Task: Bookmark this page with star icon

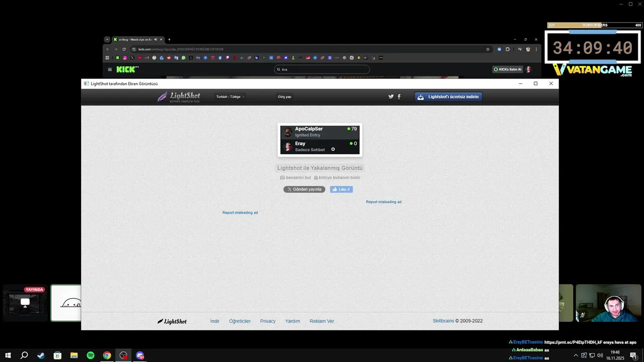Action: pyautogui.click(x=488, y=49)
